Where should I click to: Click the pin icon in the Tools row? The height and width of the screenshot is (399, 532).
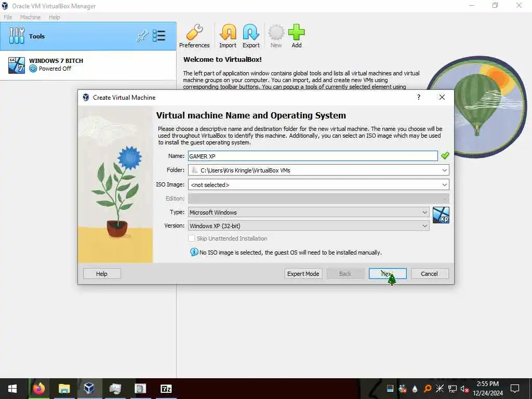coord(142,36)
